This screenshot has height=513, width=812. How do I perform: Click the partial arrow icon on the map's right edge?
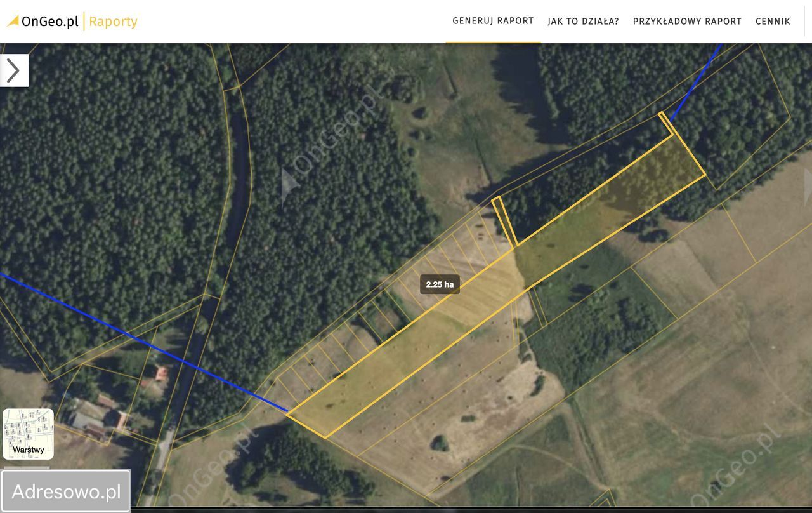point(808,187)
